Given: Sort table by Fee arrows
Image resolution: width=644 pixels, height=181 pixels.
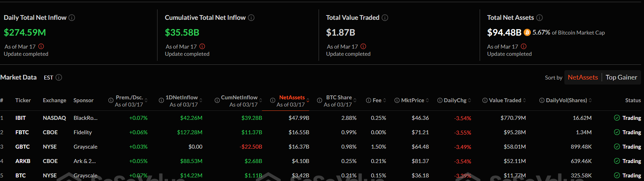Looking at the screenshot, I should (385, 100).
